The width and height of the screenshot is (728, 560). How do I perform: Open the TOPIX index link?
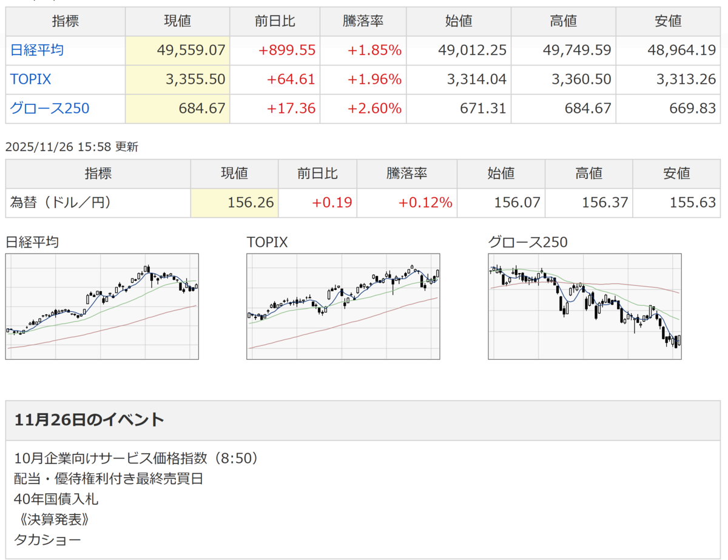coord(30,79)
